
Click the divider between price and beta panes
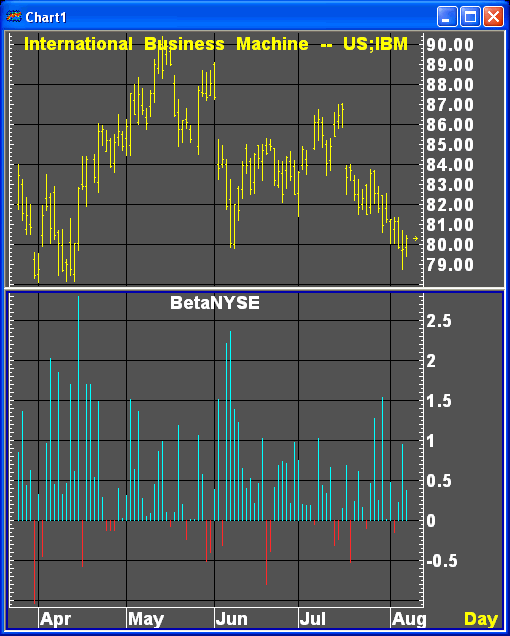tap(254, 289)
